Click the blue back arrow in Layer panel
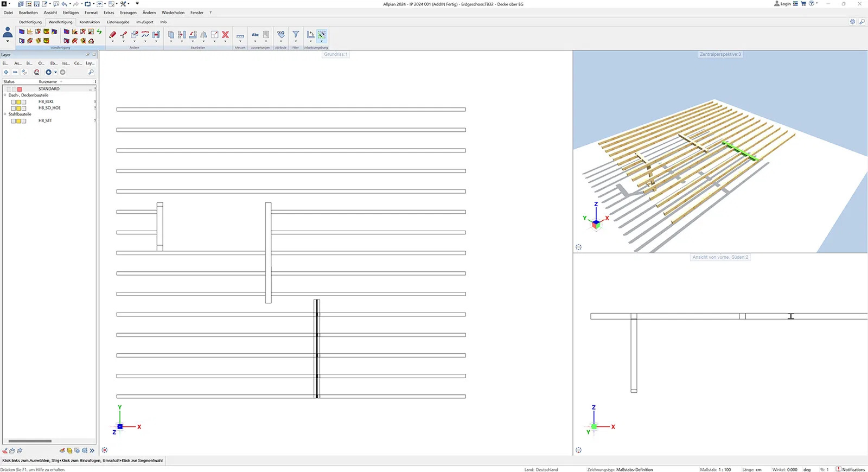 [x=48, y=72]
